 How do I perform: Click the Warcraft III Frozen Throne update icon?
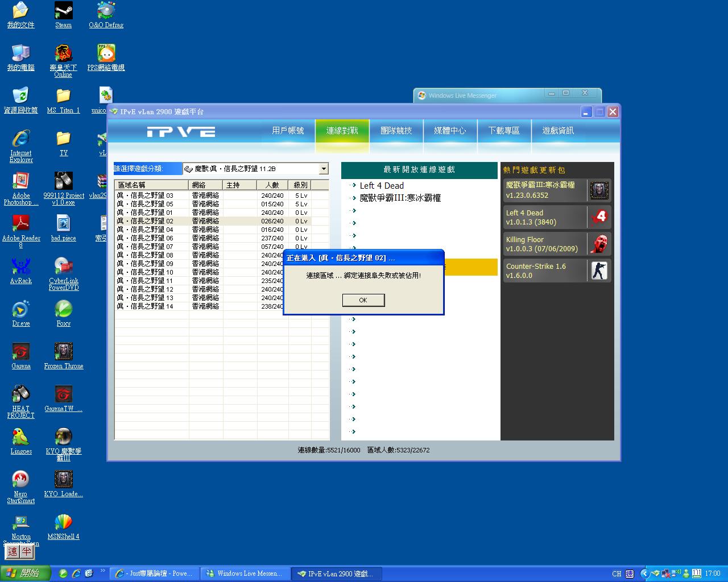[599, 190]
